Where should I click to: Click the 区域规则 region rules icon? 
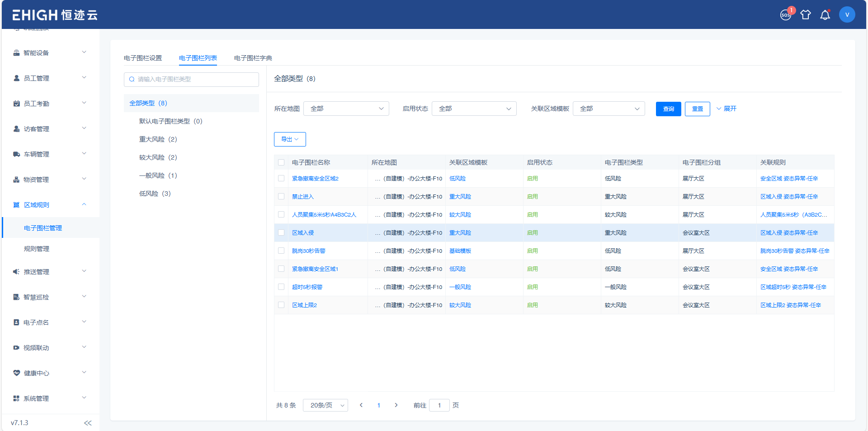16,204
